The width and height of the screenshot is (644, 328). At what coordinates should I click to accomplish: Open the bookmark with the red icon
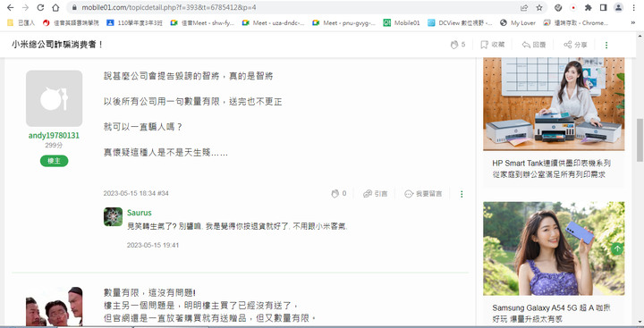pos(71,23)
